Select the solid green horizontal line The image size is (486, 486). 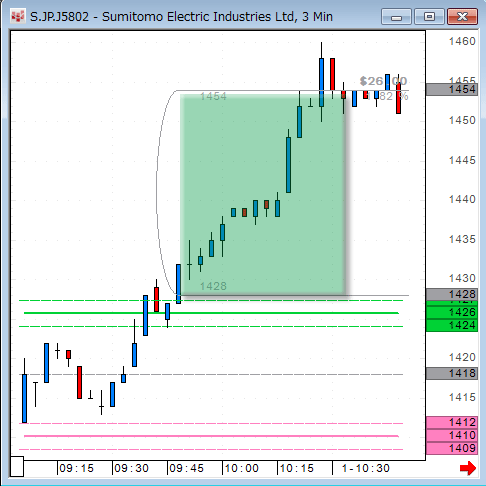pos(211,313)
